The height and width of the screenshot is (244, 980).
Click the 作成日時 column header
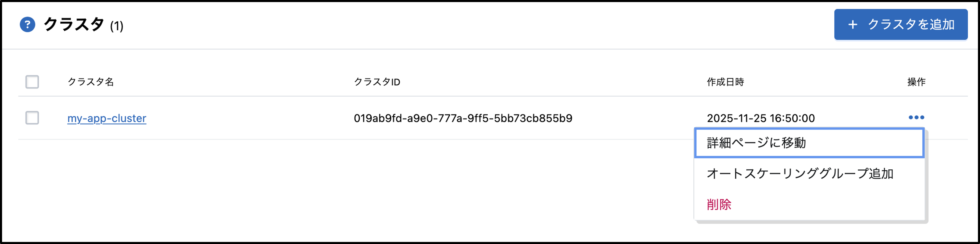tap(725, 82)
